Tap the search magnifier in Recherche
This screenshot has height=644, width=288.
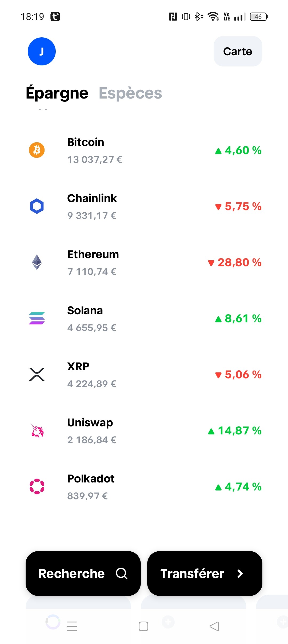coord(122,574)
